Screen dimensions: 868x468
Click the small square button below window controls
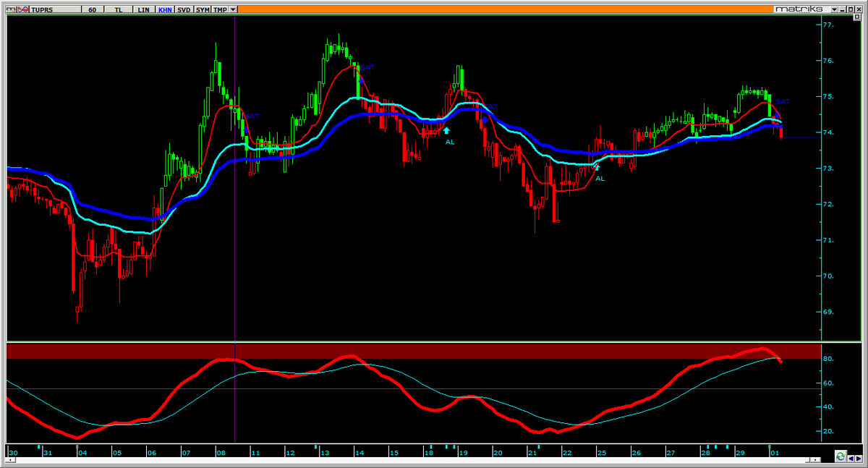coord(856,17)
